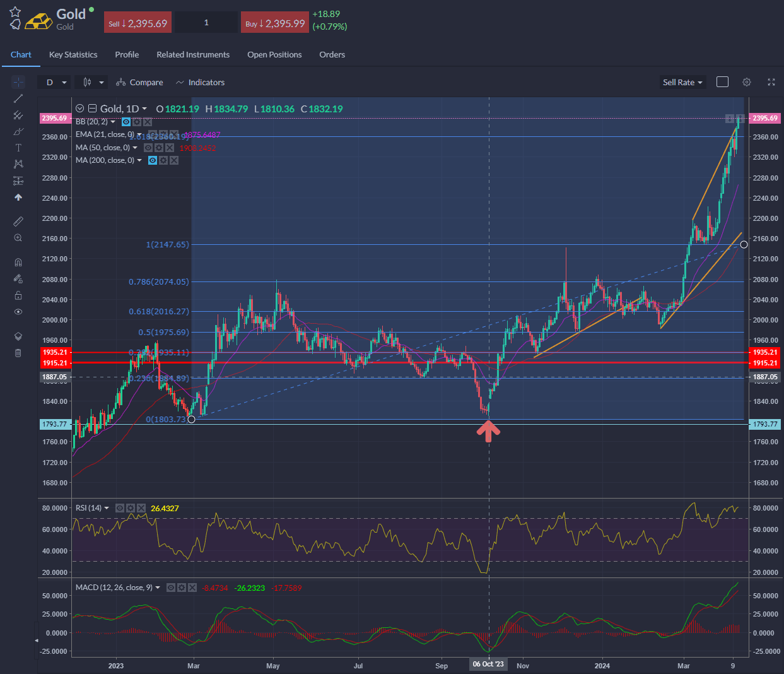Screen dimensions: 784x674
Task: Click the Buy 2,395.99 button
Action: pos(275,23)
